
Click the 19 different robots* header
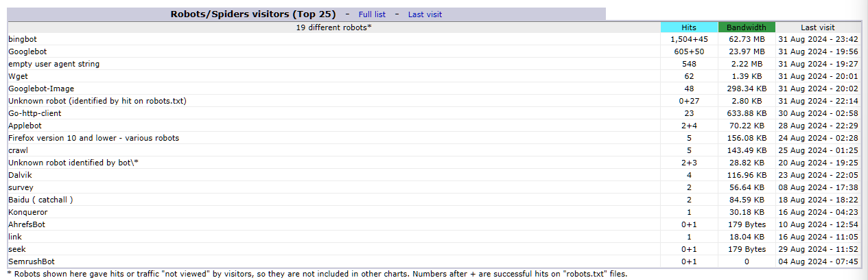[x=333, y=27]
